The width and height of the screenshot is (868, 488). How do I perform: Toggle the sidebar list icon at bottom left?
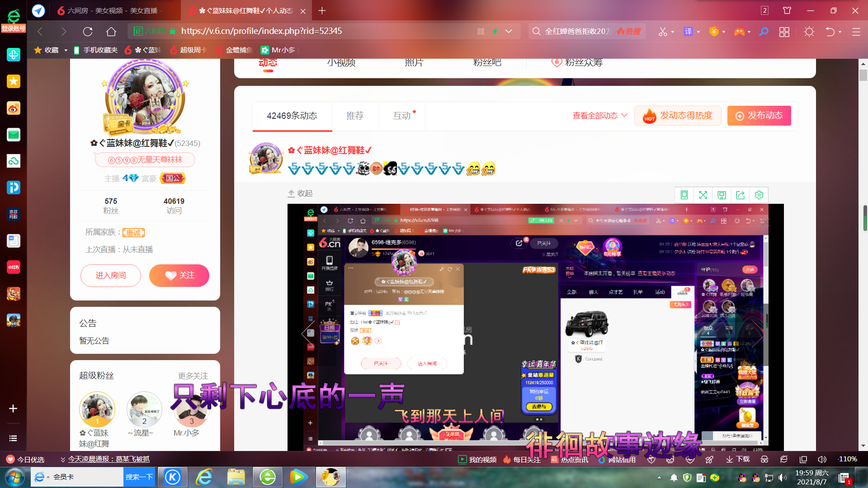click(13, 438)
